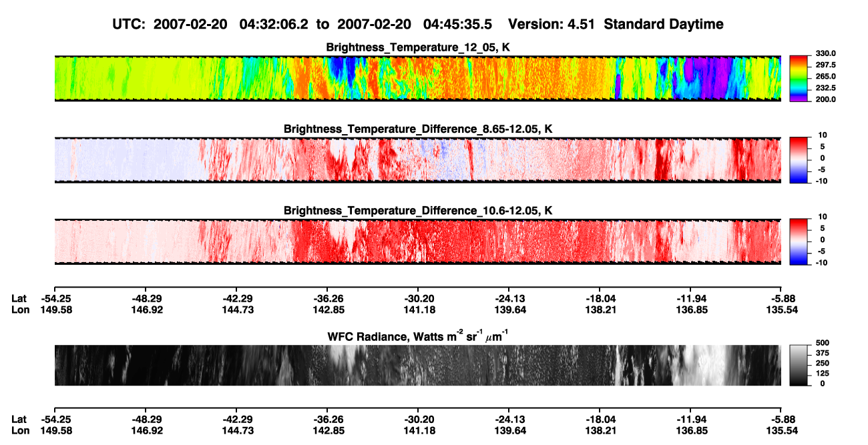
Task: Click latitude -24.13 on the axis above WFC Radiance title
Action: click(x=509, y=298)
